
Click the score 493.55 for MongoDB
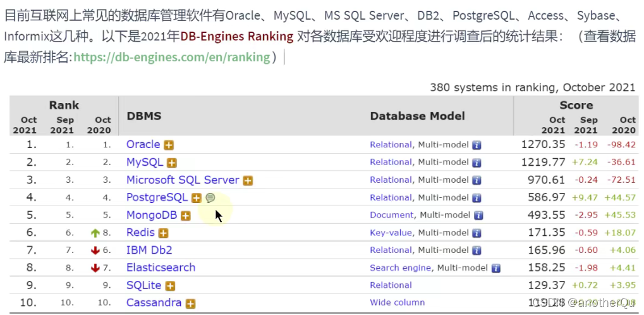[x=547, y=215]
